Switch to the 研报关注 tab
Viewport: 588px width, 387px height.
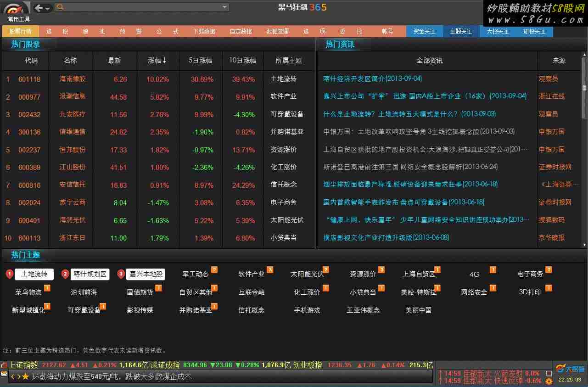(x=534, y=31)
